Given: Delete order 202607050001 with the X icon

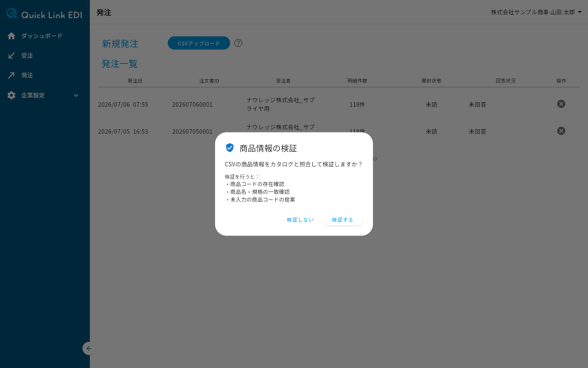Looking at the screenshot, I should [561, 131].
